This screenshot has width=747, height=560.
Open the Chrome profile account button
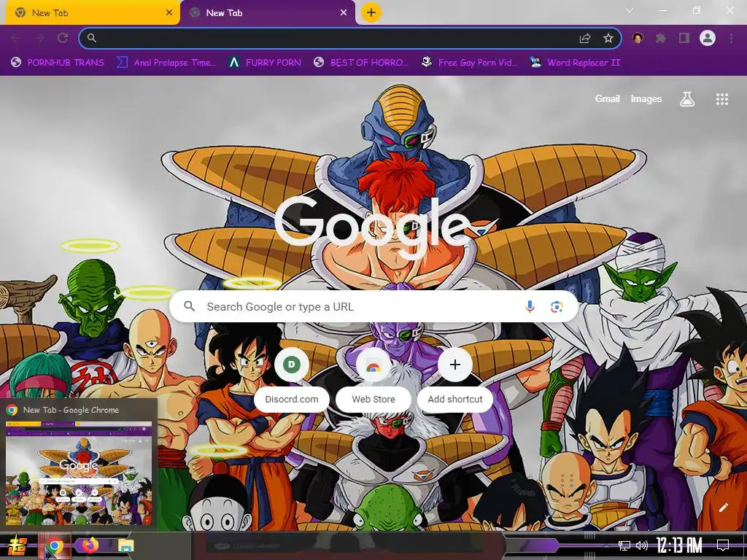(x=708, y=38)
